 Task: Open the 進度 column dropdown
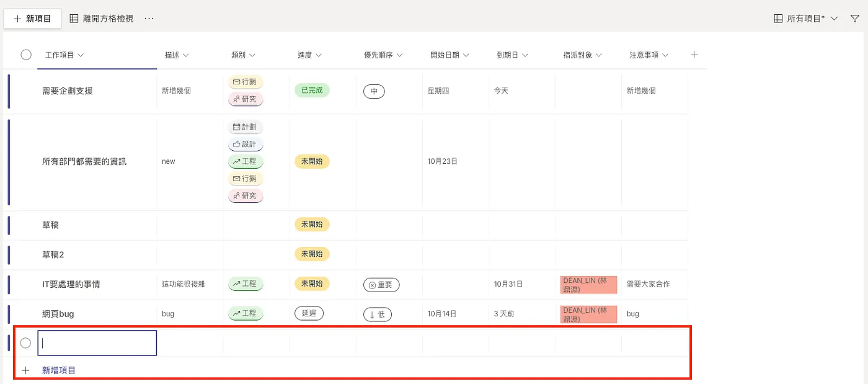[309, 55]
